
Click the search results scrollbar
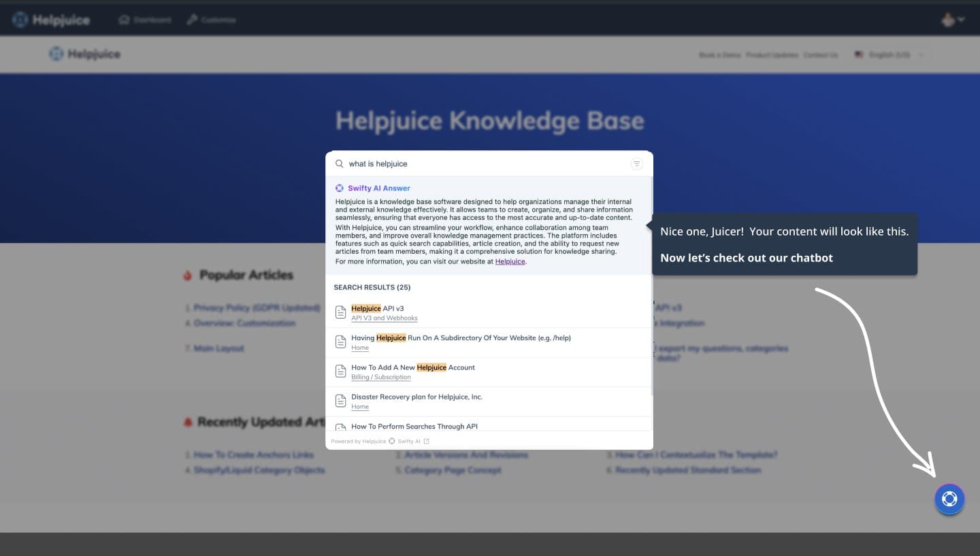[x=651, y=286]
